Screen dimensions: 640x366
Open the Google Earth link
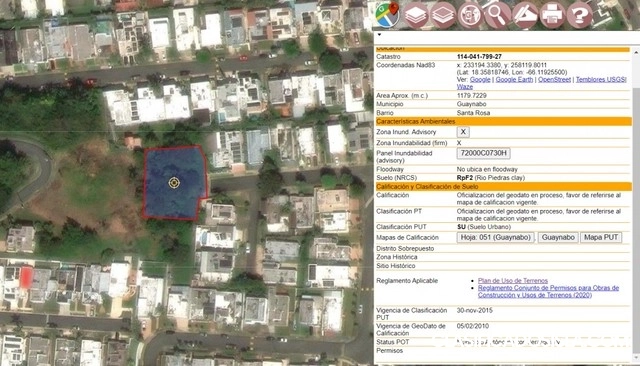[x=514, y=80]
